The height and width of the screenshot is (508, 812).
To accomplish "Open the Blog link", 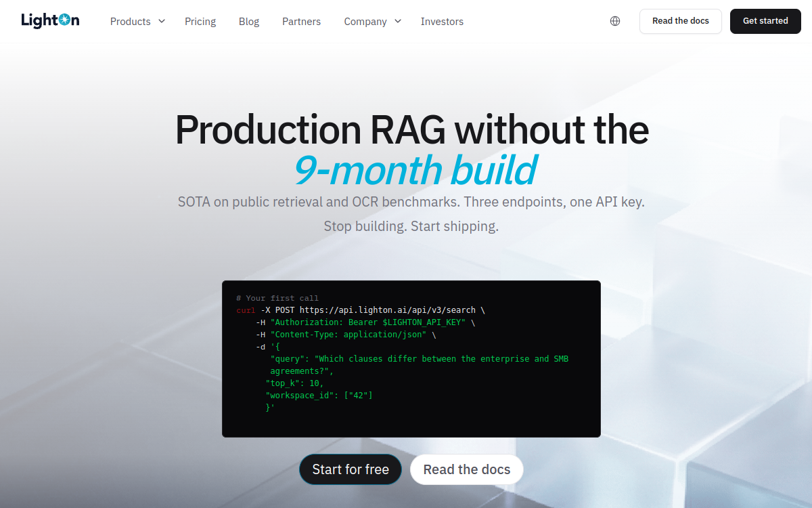I will point(249,22).
